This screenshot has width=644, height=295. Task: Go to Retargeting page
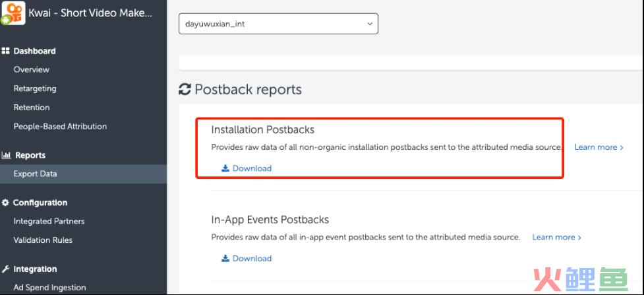(x=35, y=88)
